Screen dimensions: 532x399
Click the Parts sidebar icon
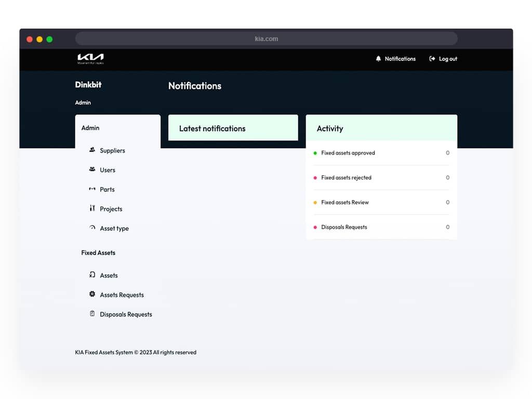click(x=92, y=189)
